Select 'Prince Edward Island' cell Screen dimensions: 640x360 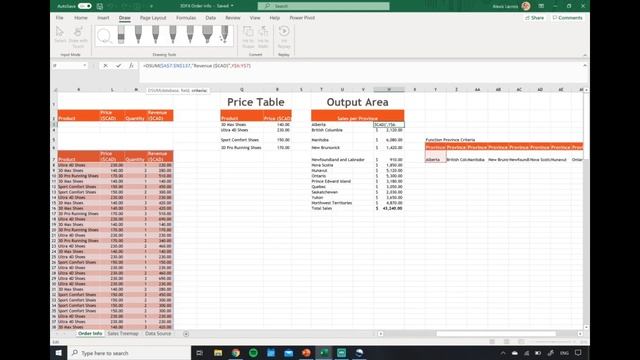click(331, 181)
